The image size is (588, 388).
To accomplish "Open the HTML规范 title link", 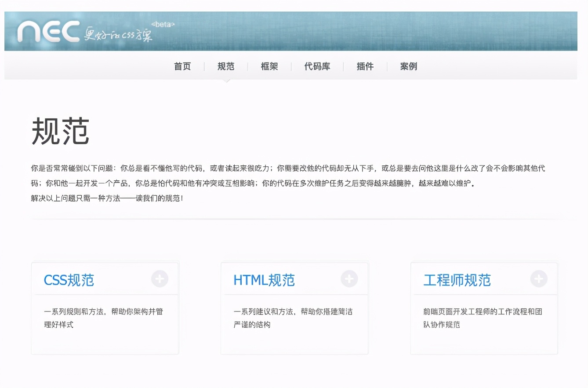I will 264,280.
